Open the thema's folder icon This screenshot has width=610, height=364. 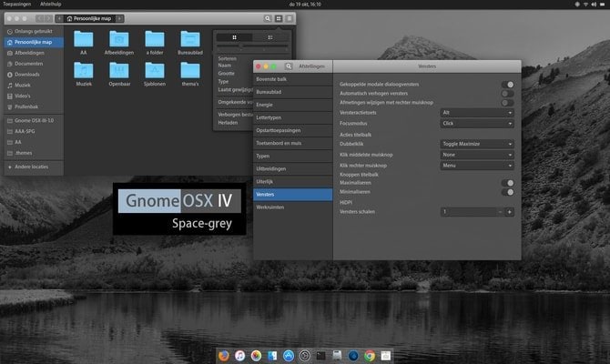click(190, 70)
